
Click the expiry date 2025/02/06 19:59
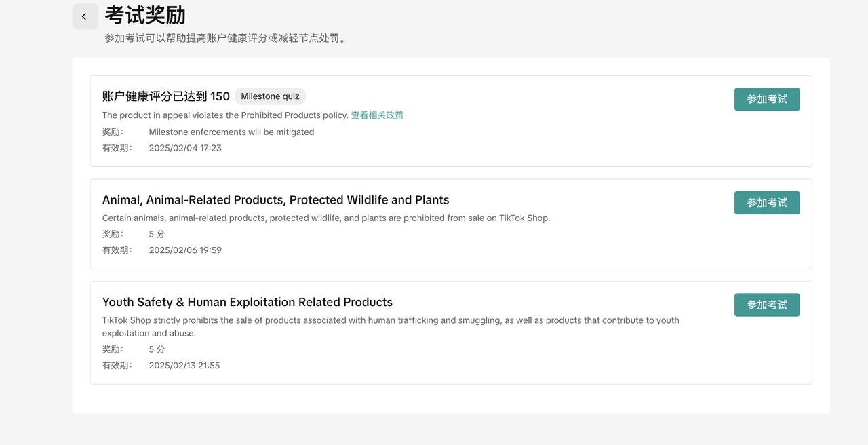[185, 250]
